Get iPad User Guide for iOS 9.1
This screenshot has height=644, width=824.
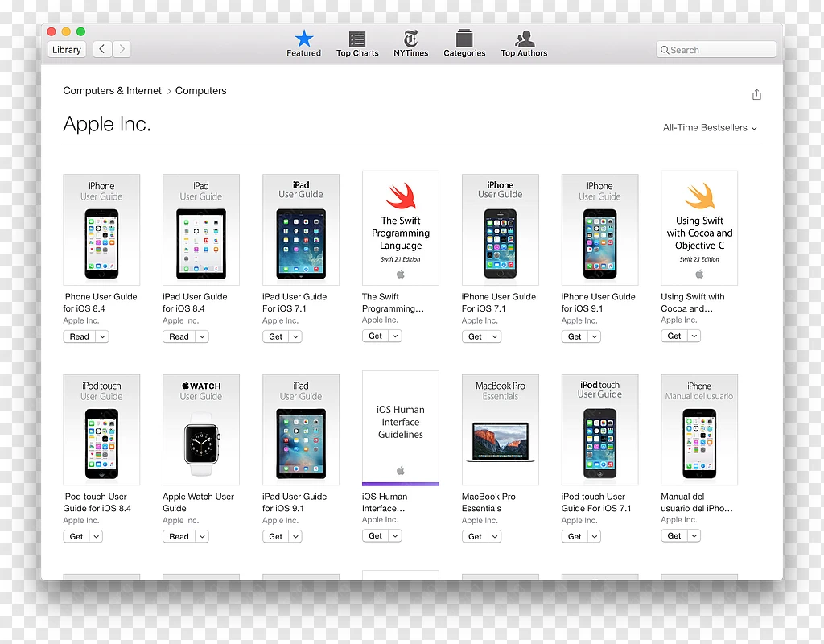(275, 536)
